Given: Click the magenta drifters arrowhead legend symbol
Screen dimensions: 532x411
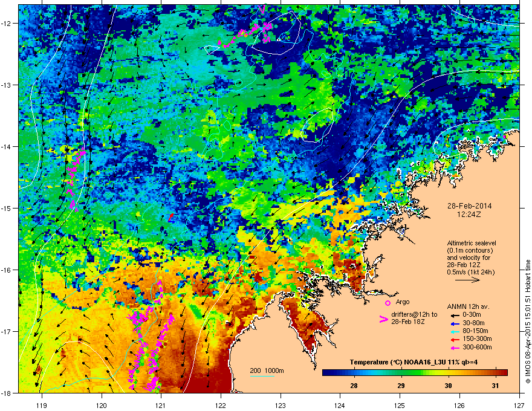Looking at the screenshot, I should pyautogui.click(x=383, y=319).
